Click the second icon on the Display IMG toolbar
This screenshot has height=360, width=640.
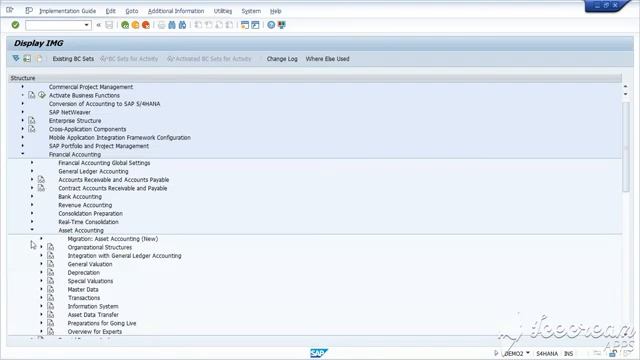[27, 59]
